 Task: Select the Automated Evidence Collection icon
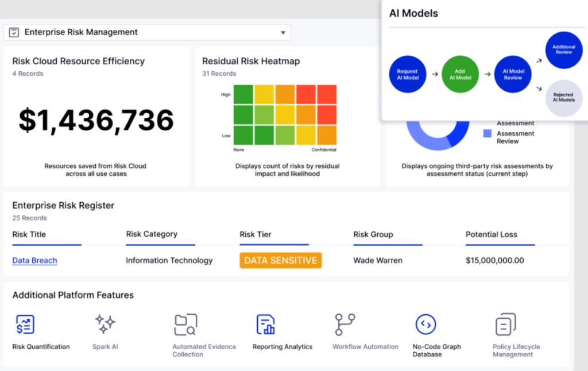coord(185,324)
